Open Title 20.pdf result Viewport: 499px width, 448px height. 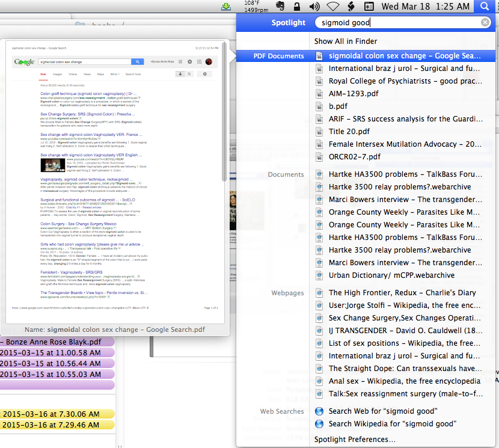pyautogui.click(x=349, y=132)
